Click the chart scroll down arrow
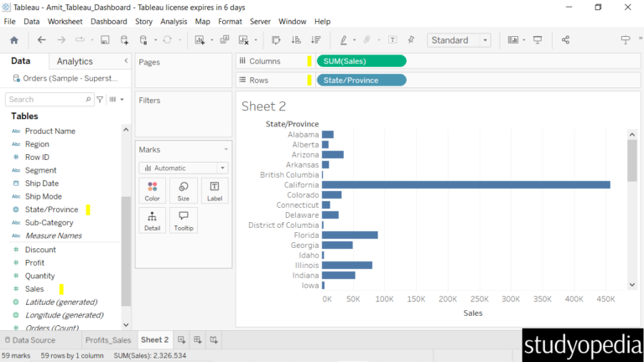This screenshot has height=362, width=644. point(632,285)
